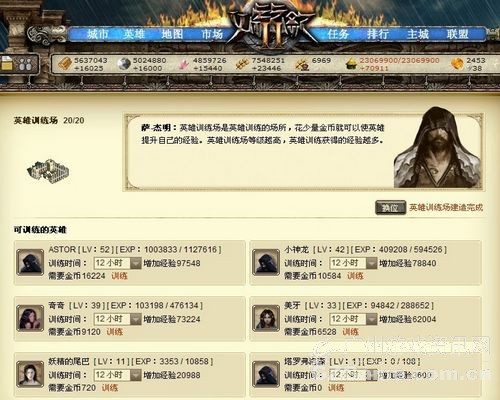Click the wheat food resource icon
Image resolution: width=500 pixels, height=400 pixels.
pyautogui.click(x=242, y=63)
